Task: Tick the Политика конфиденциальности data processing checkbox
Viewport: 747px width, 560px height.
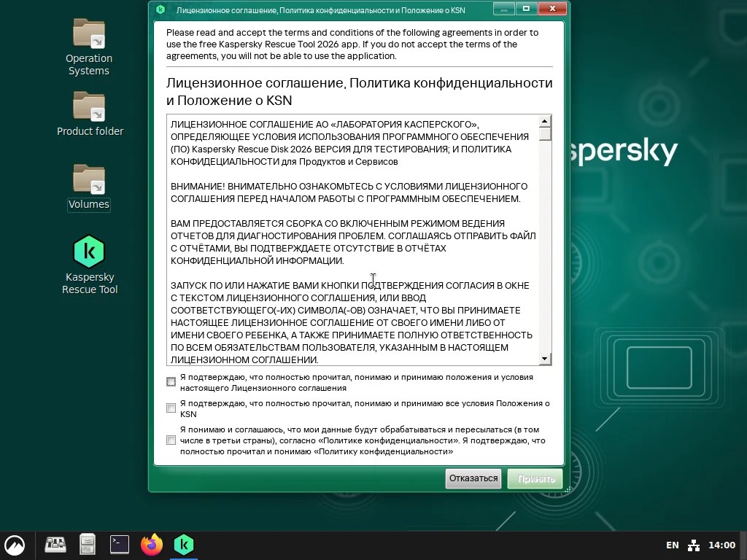Action: coord(171,440)
